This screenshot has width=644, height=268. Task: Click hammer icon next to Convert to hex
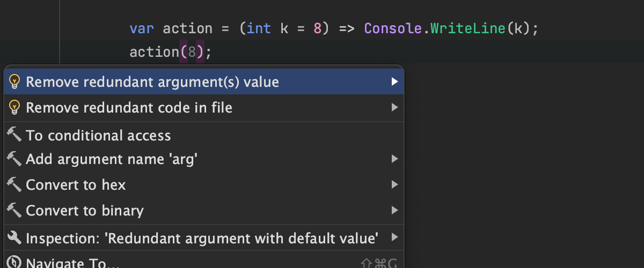click(x=14, y=184)
